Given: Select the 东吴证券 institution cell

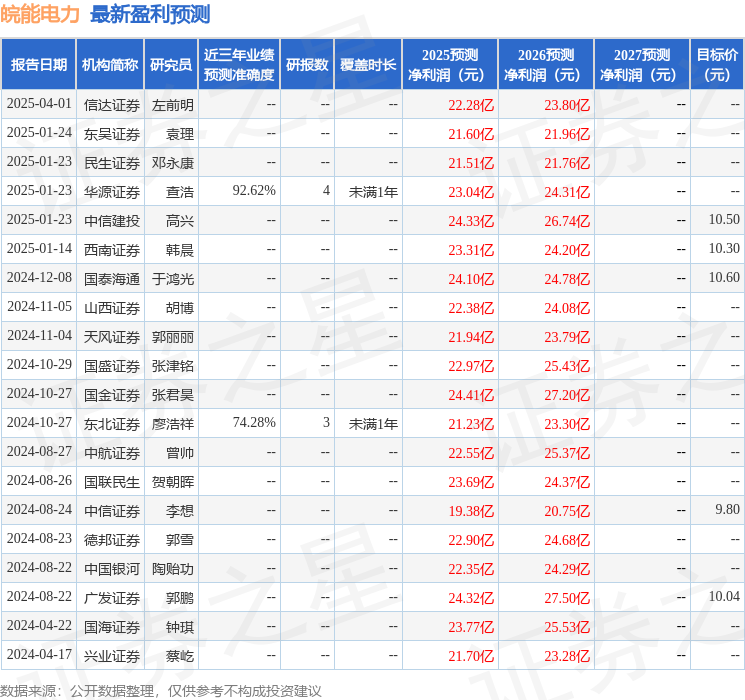Looking at the screenshot, I should coord(112,134).
